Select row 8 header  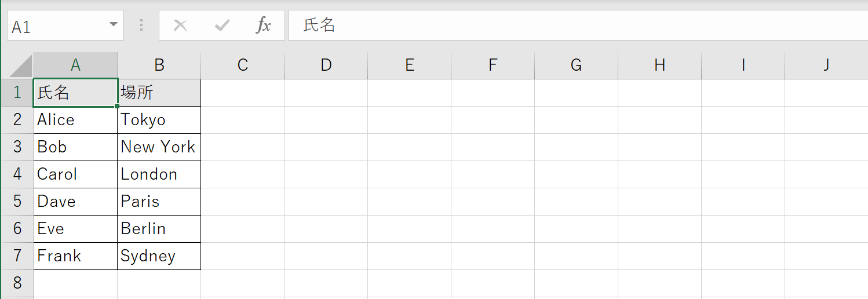17,283
